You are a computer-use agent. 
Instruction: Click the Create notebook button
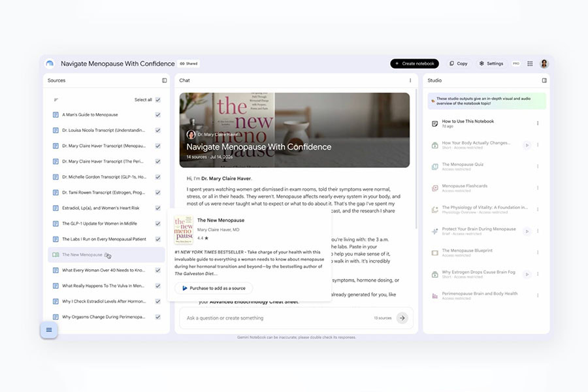[x=414, y=64]
